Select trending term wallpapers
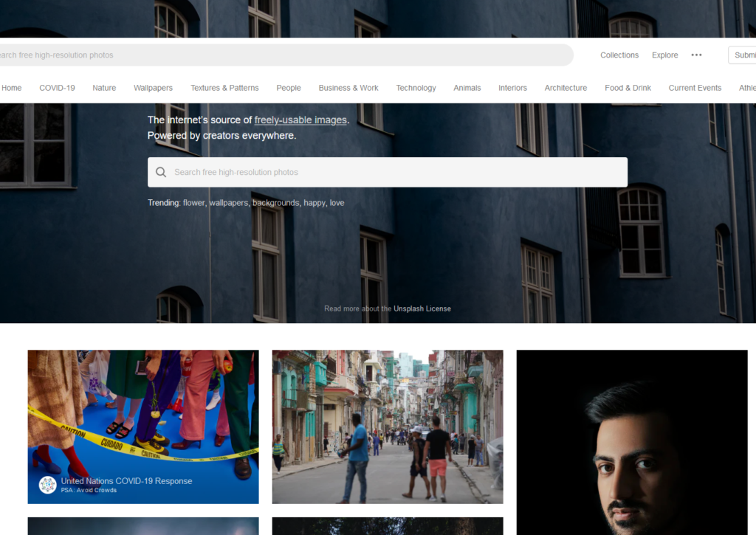The width and height of the screenshot is (756, 535). [x=229, y=203]
